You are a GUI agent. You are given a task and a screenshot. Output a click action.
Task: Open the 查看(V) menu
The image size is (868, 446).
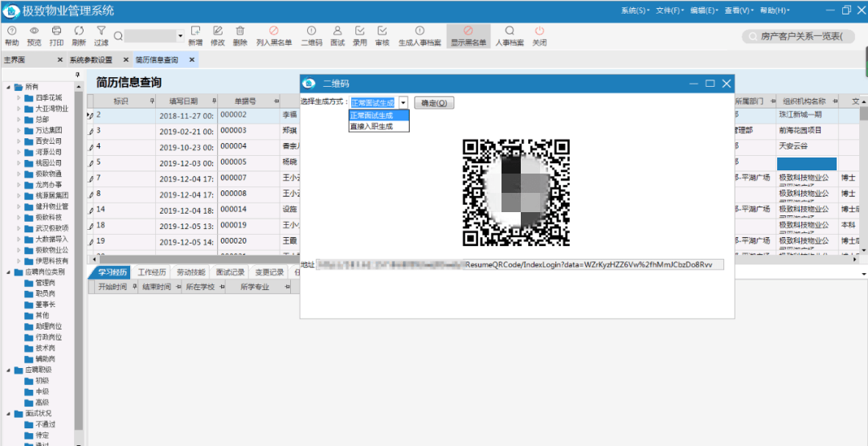[739, 10]
